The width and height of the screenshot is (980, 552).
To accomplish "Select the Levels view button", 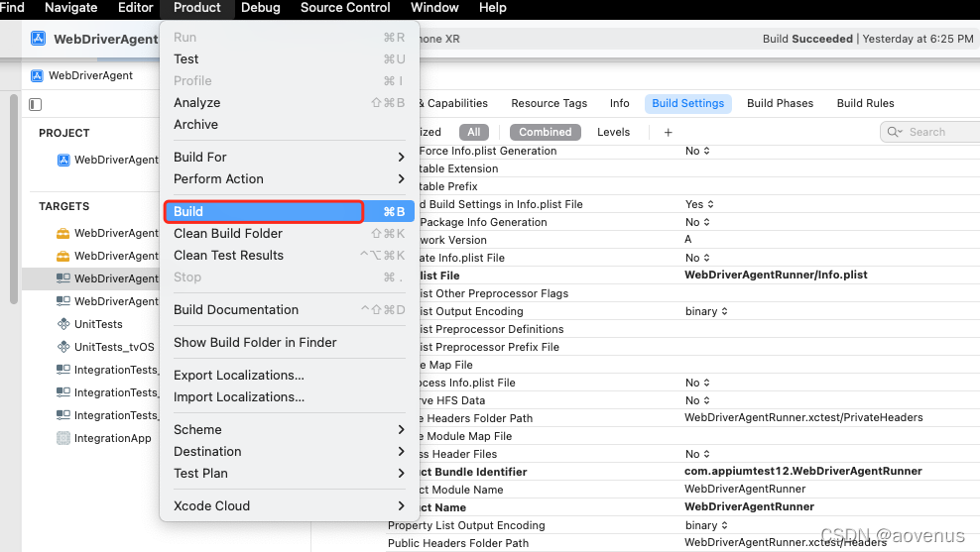I will pos(613,133).
